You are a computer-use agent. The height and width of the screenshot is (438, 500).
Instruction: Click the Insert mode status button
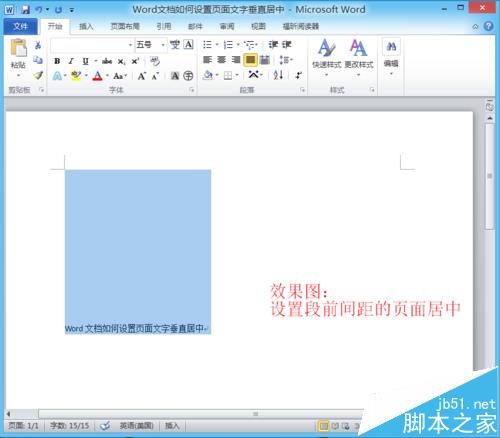point(172,426)
